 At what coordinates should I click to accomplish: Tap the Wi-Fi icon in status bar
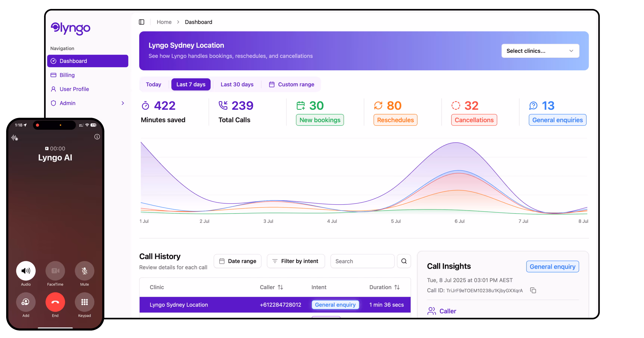(x=87, y=125)
